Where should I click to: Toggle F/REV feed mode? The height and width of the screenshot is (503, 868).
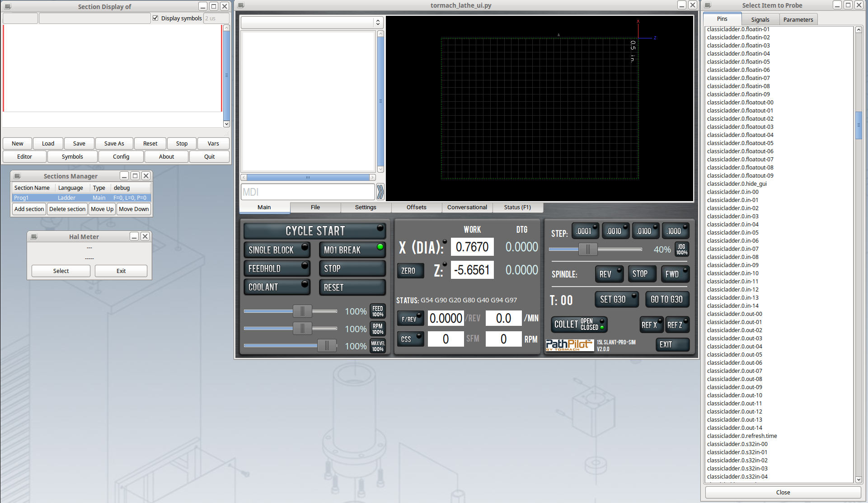click(410, 319)
